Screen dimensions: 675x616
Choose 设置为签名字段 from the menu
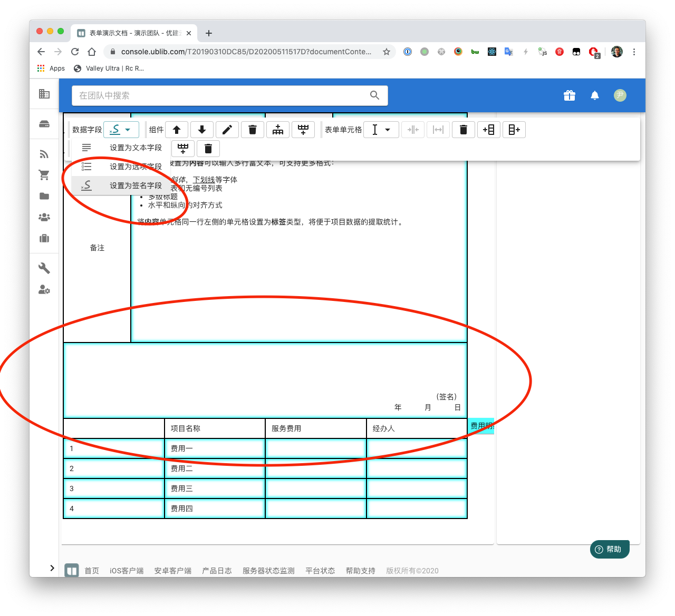(136, 185)
